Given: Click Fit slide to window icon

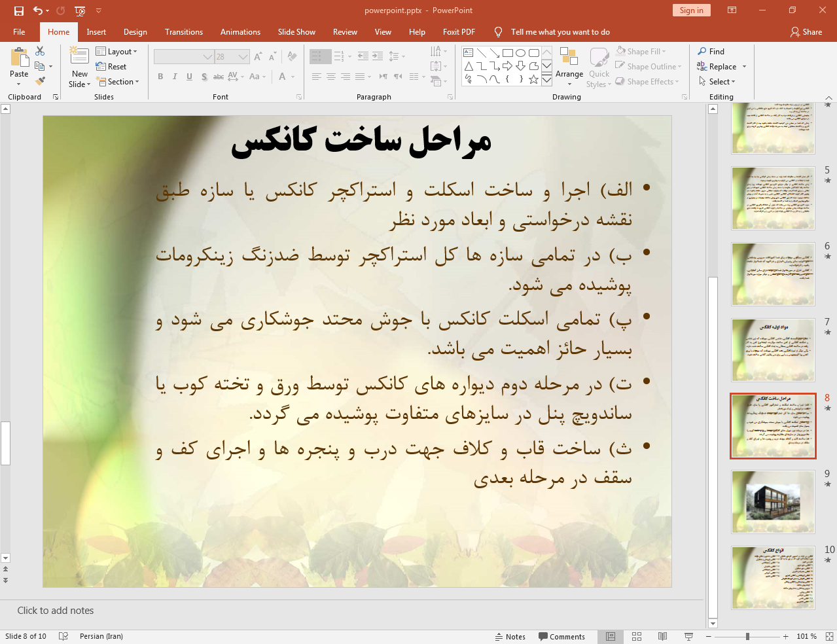Looking at the screenshot, I should pos(829,636).
